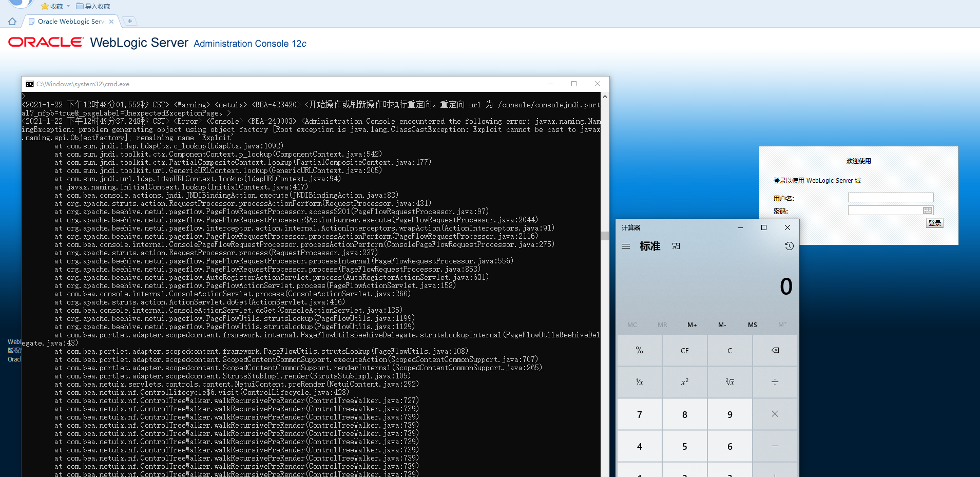Click the multiply key on calculator
Screen dimensions: 980x477
775,414
